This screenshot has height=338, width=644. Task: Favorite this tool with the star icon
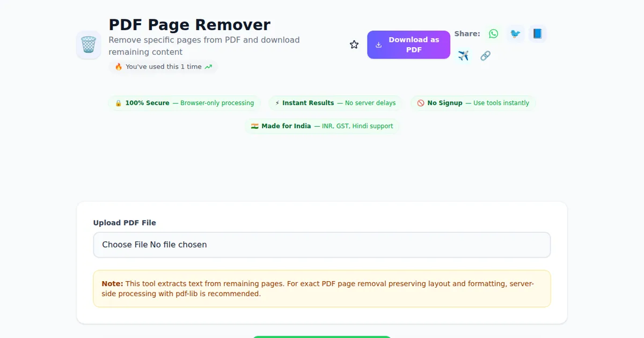[354, 45]
